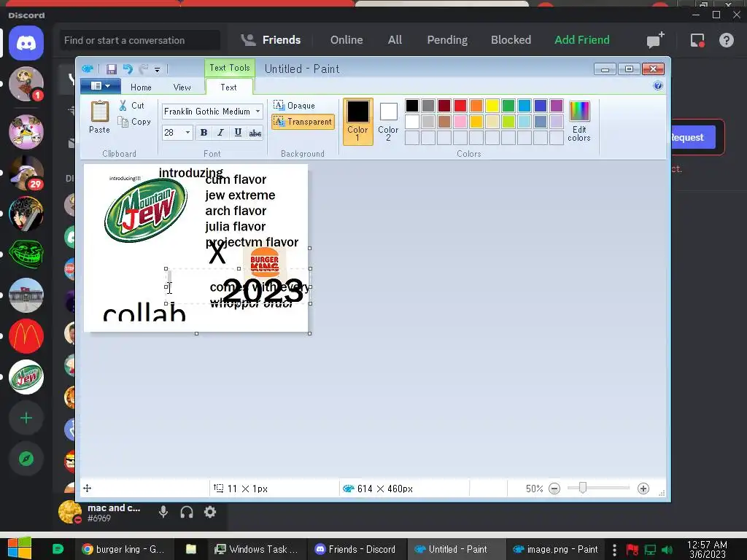Image resolution: width=747 pixels, height=560 pixels.
Task: Select the Text ribbon tab
Action: tap(228, 87)
